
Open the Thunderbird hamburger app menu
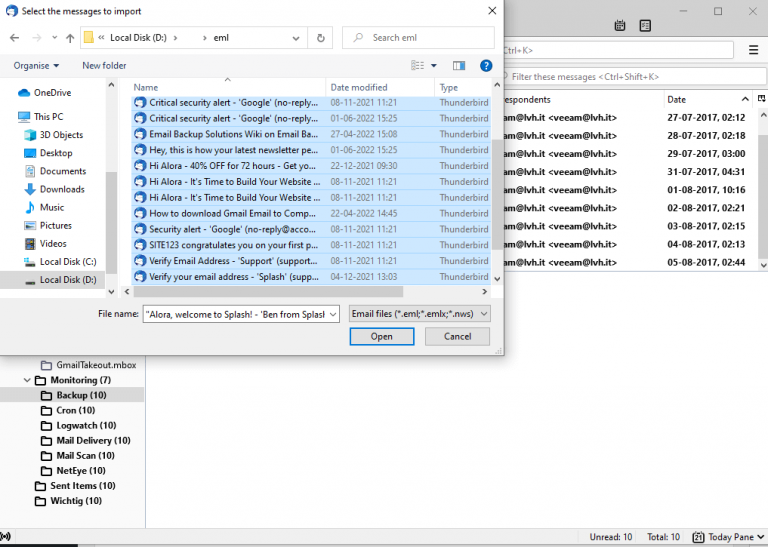753,49
